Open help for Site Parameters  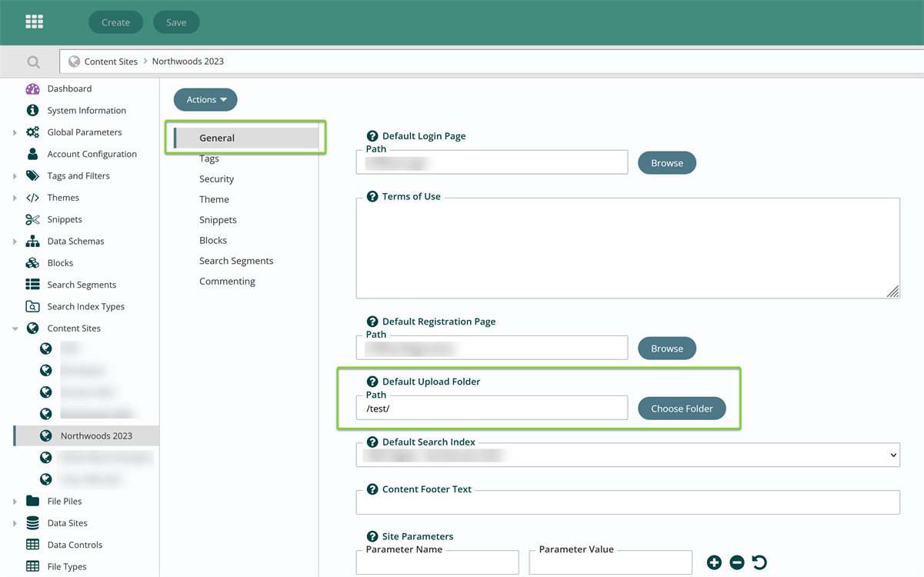click(372, 536)
